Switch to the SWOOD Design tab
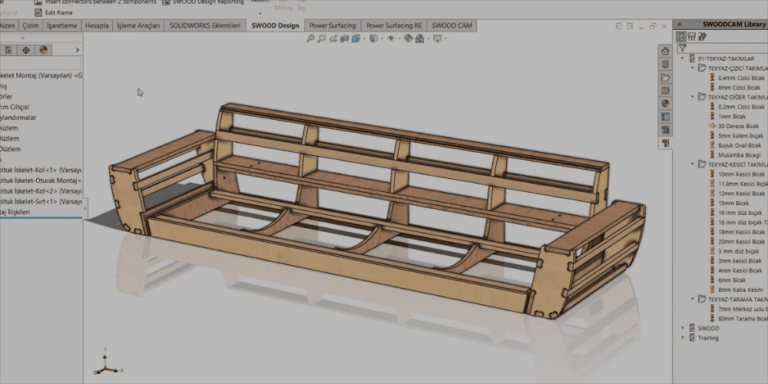This screenshot has width=768, height=384. coord(275,25)
